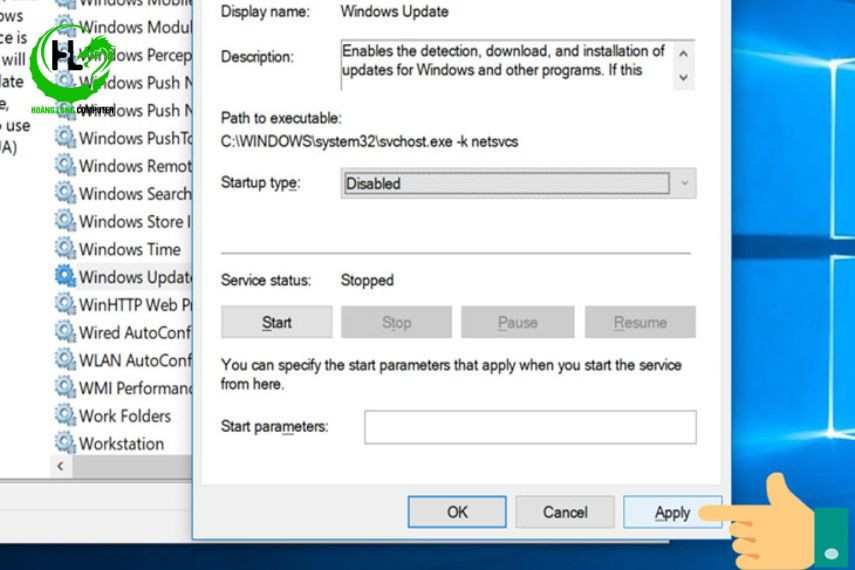Select the Windows PushTo service row

pyautogui.click(x=123, y=138)
